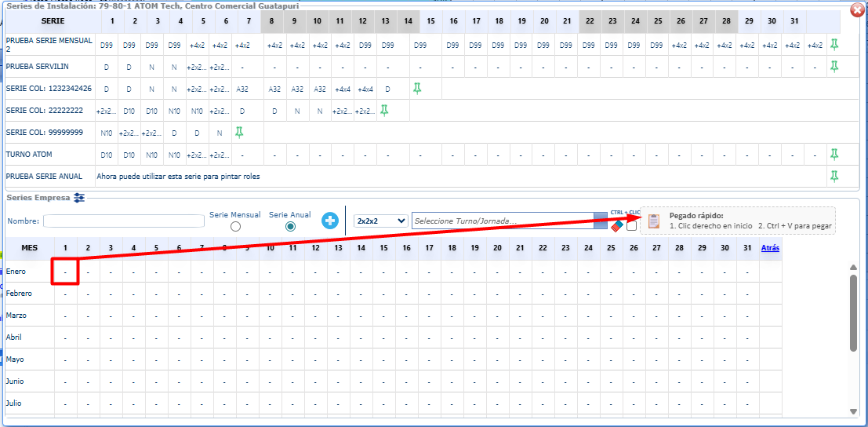Click pin icon in PRUEBA SERIE ANUAL row
Viewport: 868px width, 427px height.
point(834,177)
